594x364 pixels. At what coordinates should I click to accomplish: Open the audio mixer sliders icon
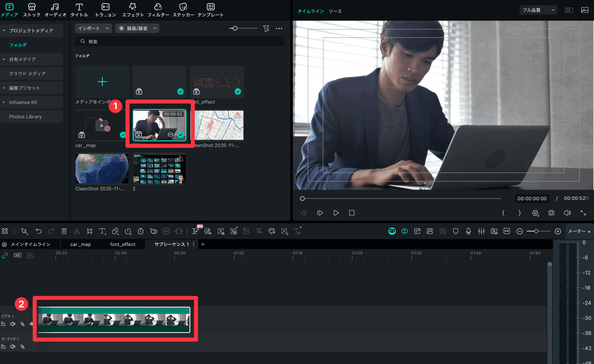coord(481,231)
